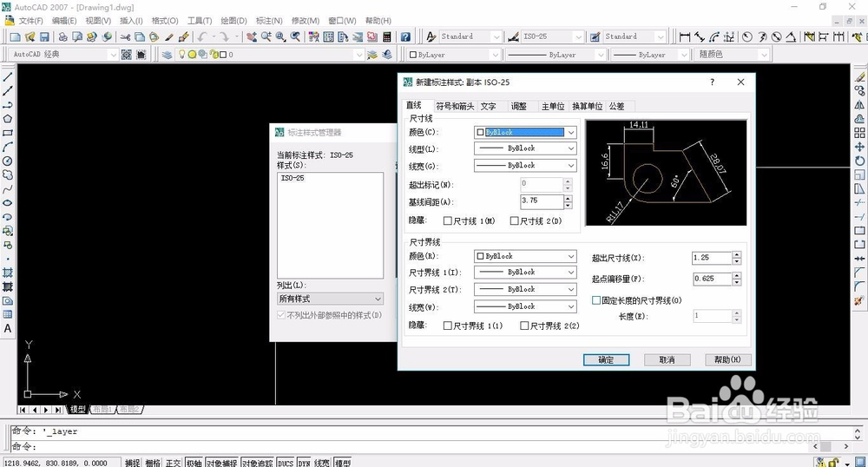Viewport: 868px width, 467px height.
Task: Open dimension line 颜色(C) ByBlock color box
Action: 525,132
